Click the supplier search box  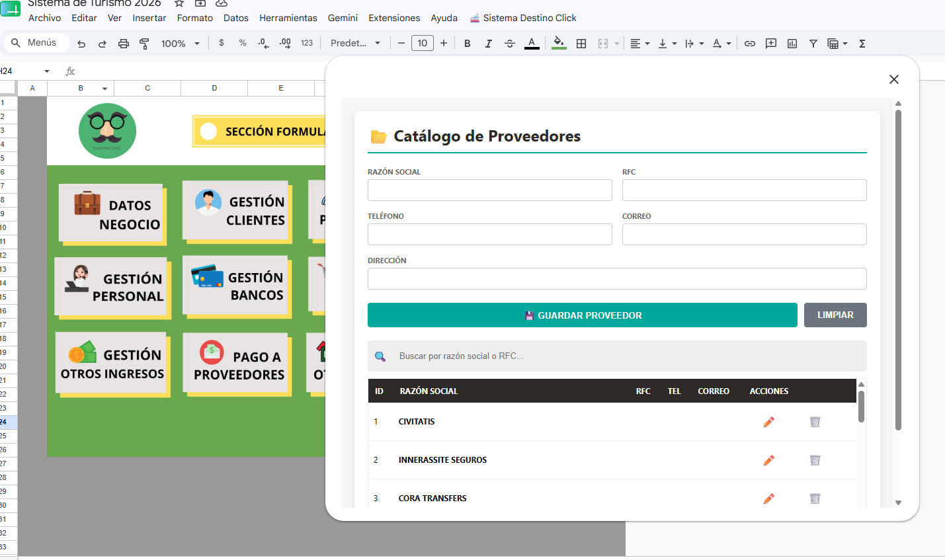pyautogui.click(x=617, y=356)
